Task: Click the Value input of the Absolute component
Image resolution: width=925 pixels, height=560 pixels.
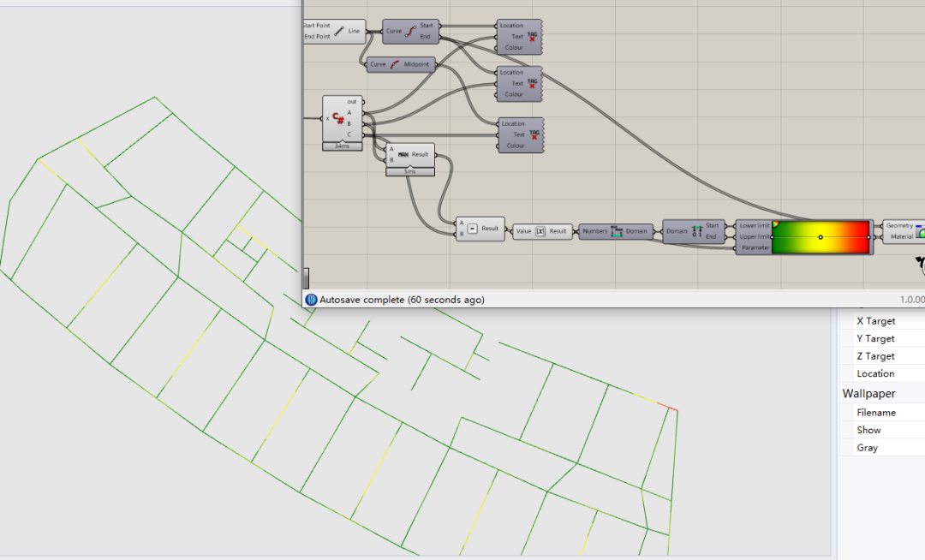Action: [524, 231]
